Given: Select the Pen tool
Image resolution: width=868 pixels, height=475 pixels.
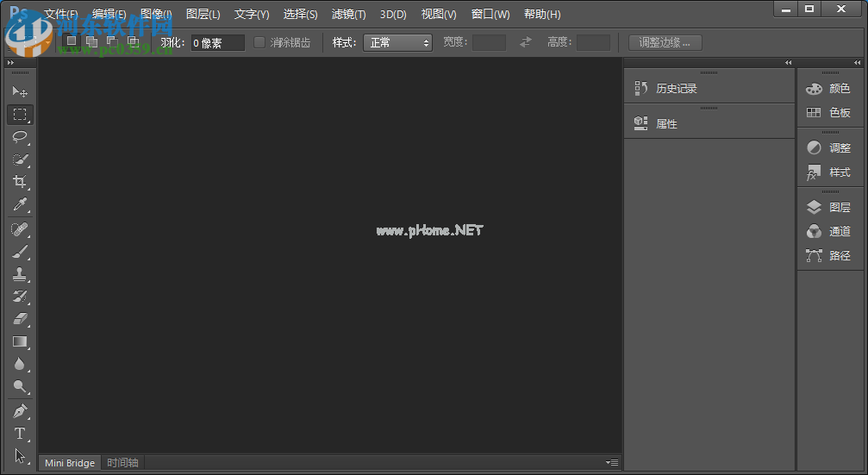Looking at the screenshot, I should pyautogui.click(x=20, y=411).
